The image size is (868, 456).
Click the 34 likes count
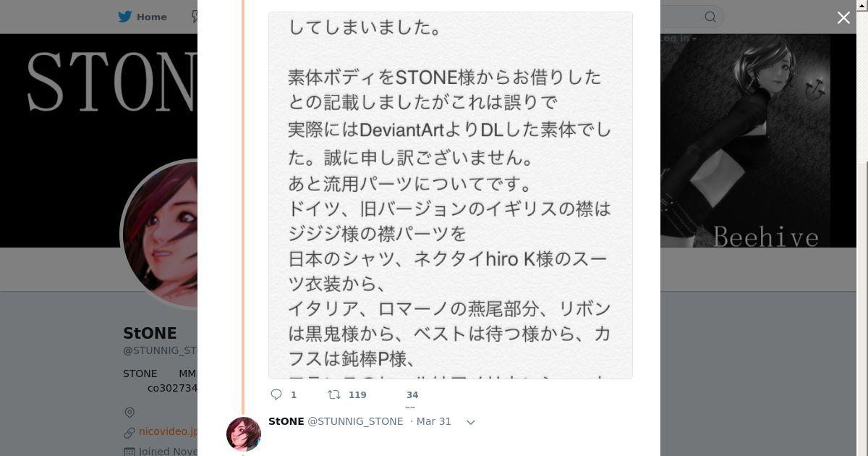412,394
